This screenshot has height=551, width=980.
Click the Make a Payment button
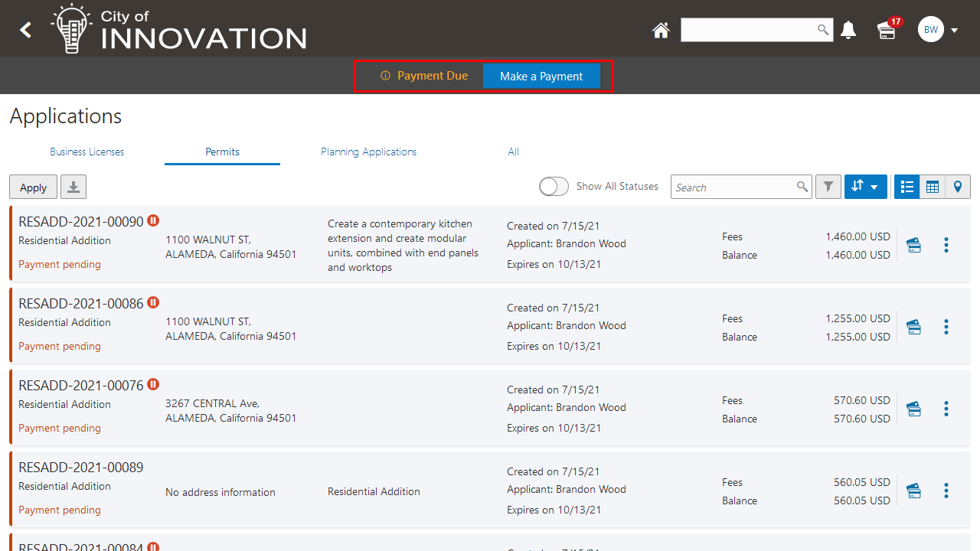coord(541,77)
